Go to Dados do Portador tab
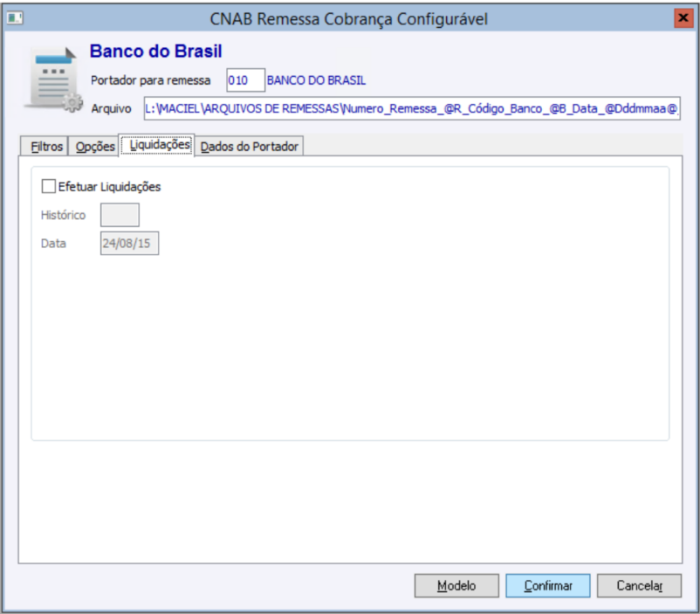This screenshot has height=614, width=700. 249,146
